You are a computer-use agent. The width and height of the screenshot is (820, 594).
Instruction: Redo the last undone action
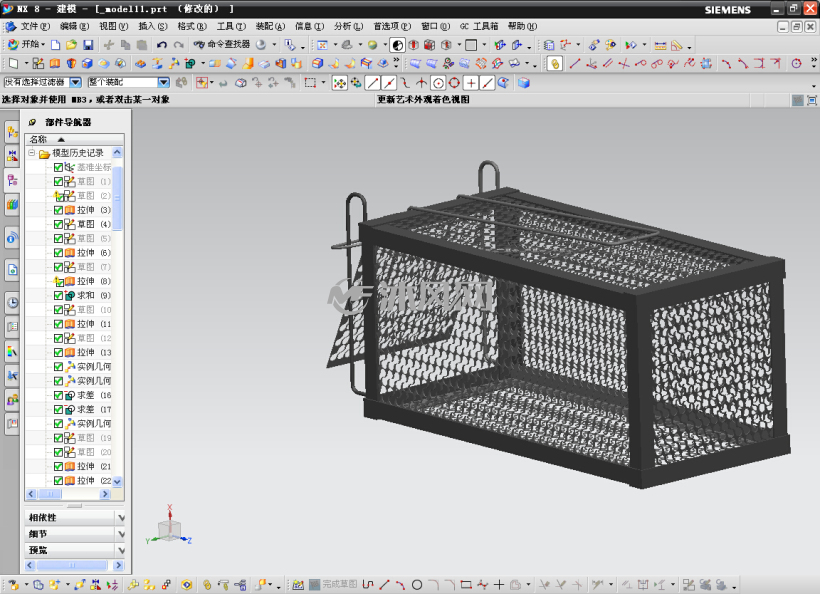tap(178, 45)
